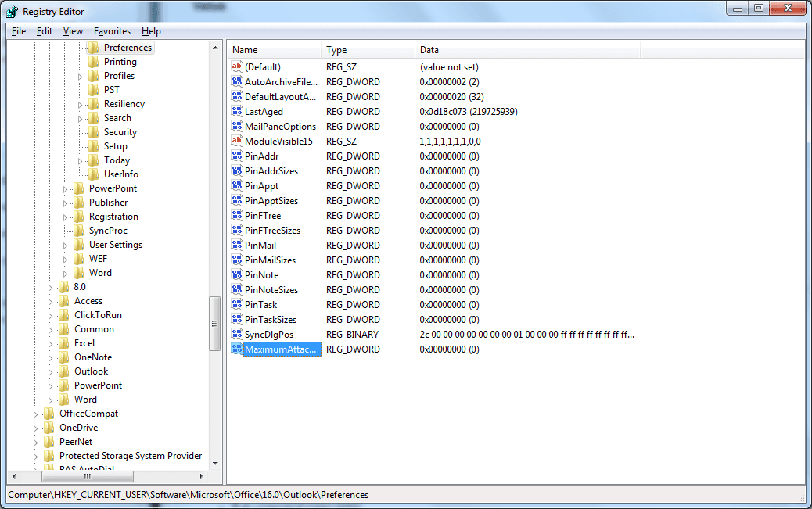Image resolution: width=812 pixels, height=509 pixels.
Task: Click the DWORD icon beside MaximumAttac... value
Action: [x=237, y=349]
